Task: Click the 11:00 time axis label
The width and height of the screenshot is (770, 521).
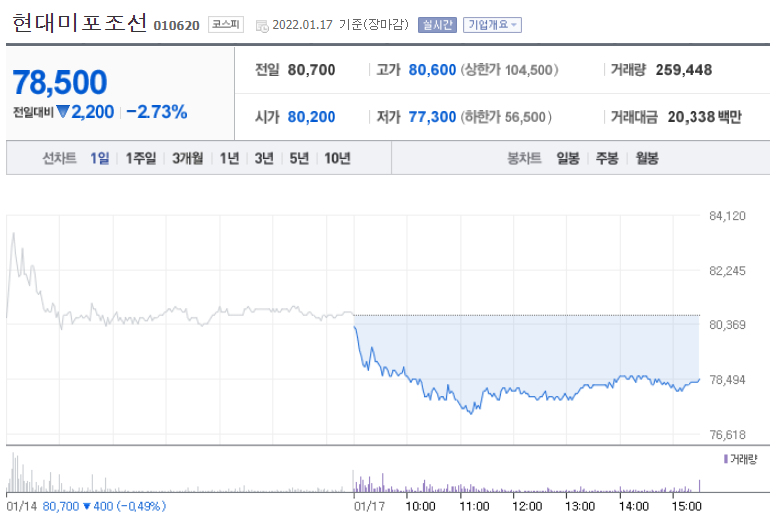Action: point(474,506)
